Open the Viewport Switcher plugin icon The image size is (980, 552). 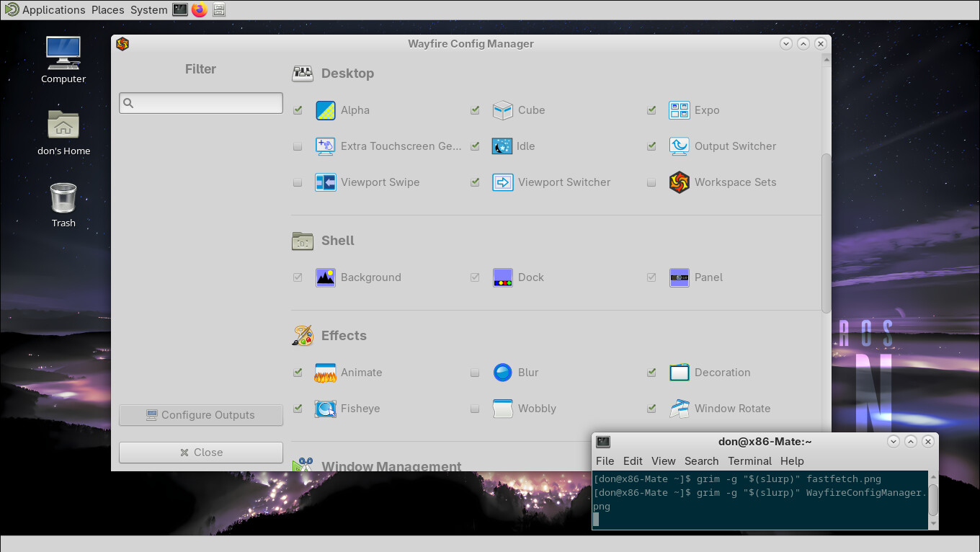[503, 182]
